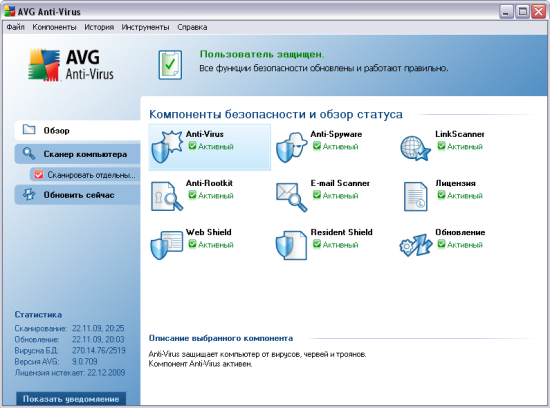Click the clipboard checkmark protection status icon
The height and width of the screenshot is (408, 550).
point(170,65)
